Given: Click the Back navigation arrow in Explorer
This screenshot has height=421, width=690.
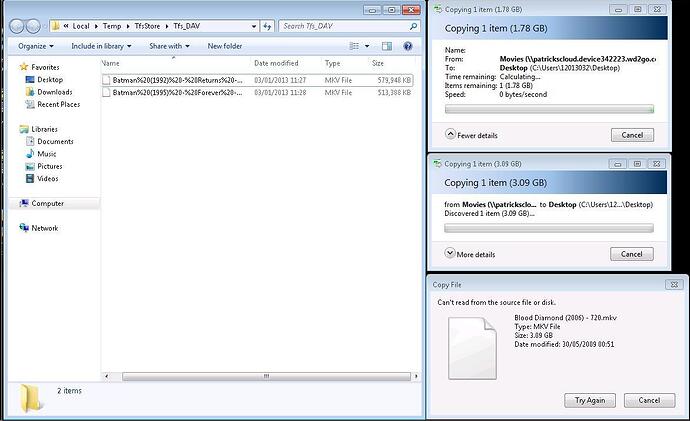Looking at the screenshot, I should click(17, 26).
